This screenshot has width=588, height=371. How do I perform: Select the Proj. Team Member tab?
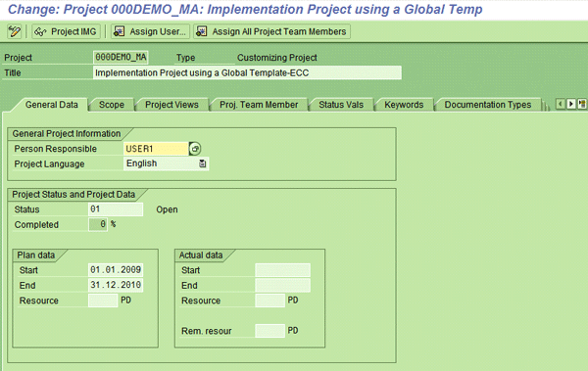pyautogui.click(x=259, y=105)
